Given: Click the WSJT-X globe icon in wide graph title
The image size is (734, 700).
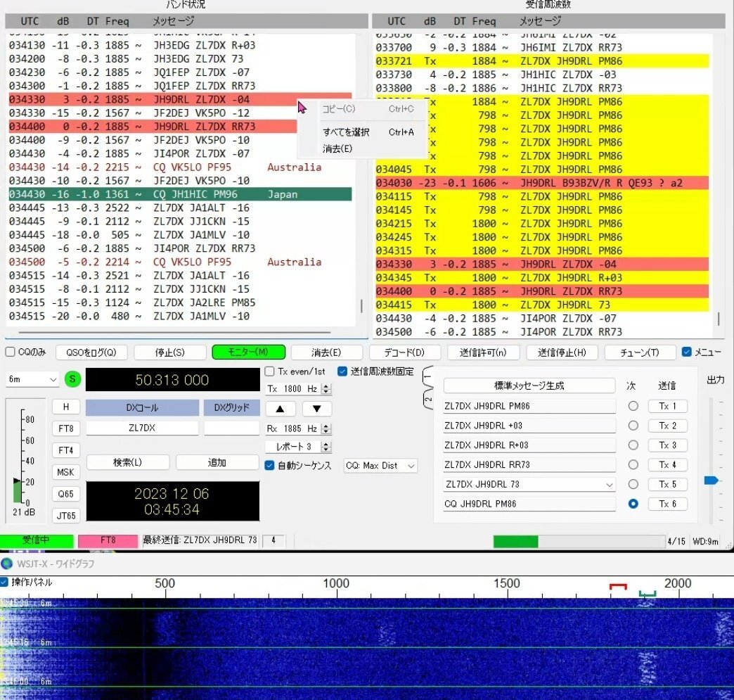Looking at the screenshot, I should pos(7,564).
